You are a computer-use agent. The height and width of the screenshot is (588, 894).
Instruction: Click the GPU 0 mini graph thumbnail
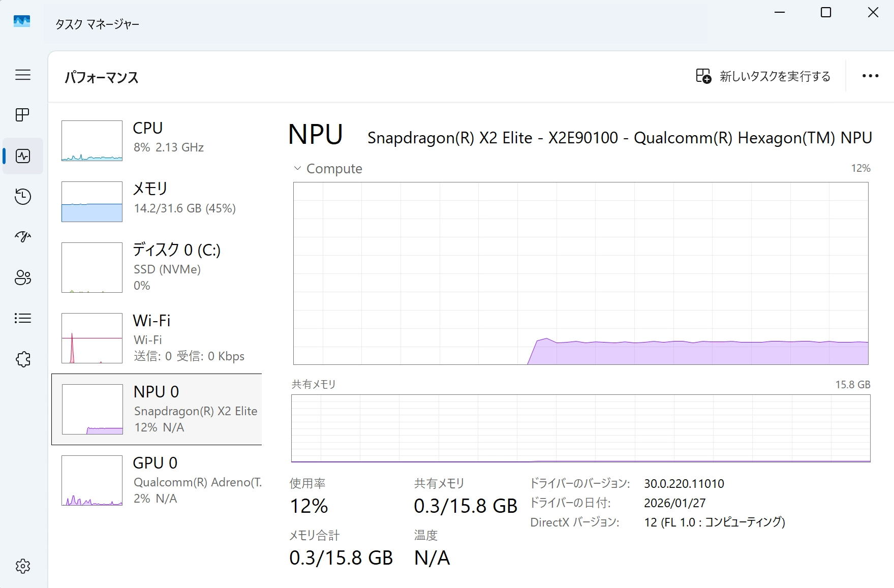pos(92,480)
